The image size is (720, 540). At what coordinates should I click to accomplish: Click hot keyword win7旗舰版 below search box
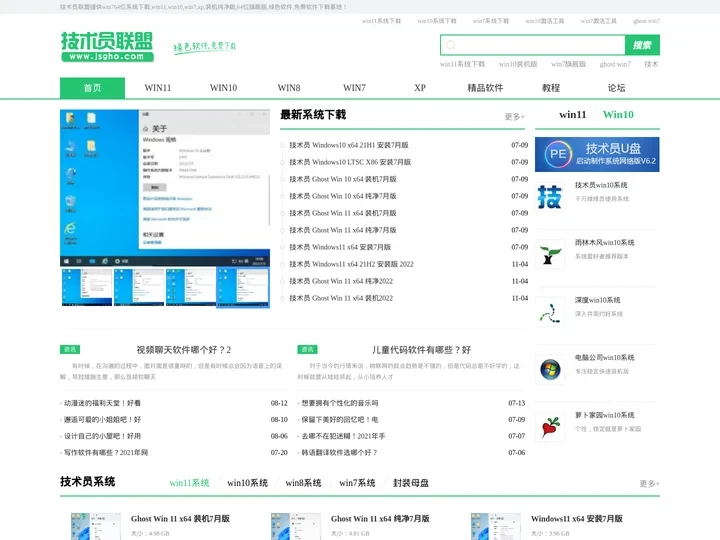[x=568, y=64]
